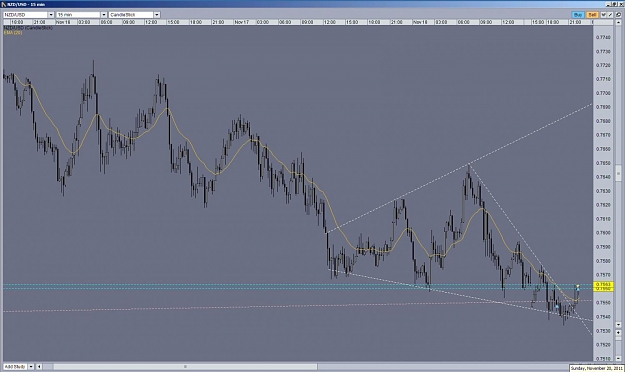Click the Add Study button
625x372 pixels.
[x=15, y=366]
